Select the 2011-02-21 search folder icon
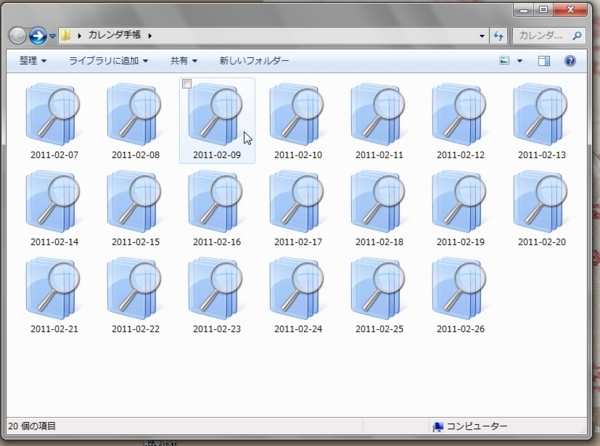 [x=53, y=288]
